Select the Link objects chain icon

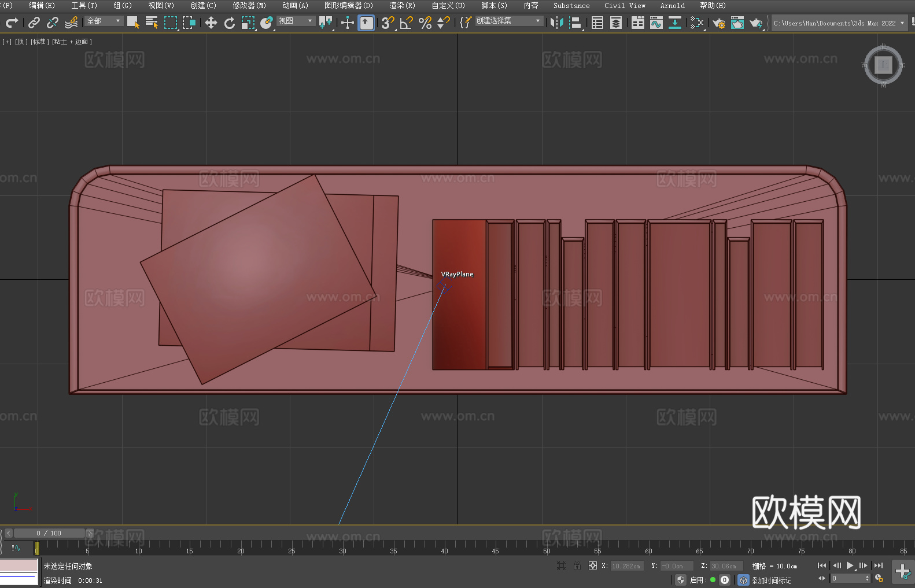coord(34,23)
